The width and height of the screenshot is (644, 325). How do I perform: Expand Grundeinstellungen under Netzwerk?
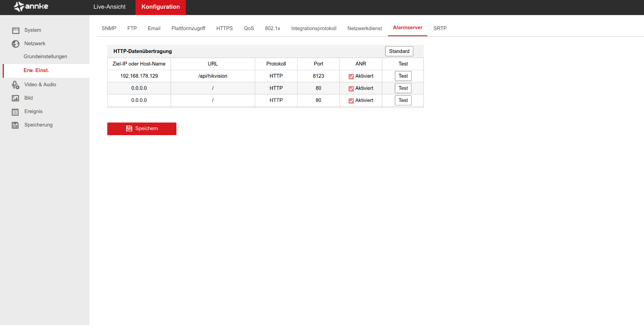45,56
